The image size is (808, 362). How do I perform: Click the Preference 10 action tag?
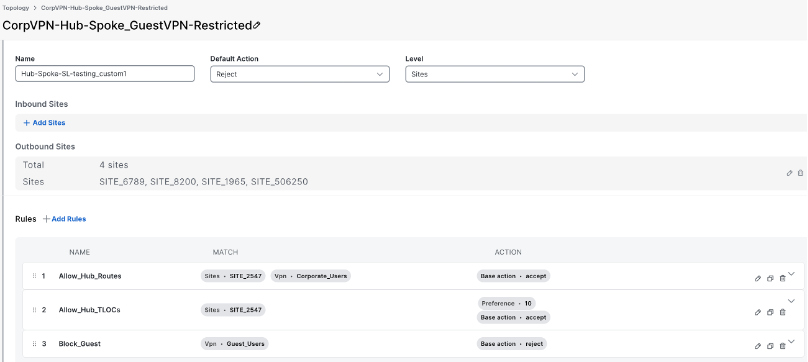507,304
